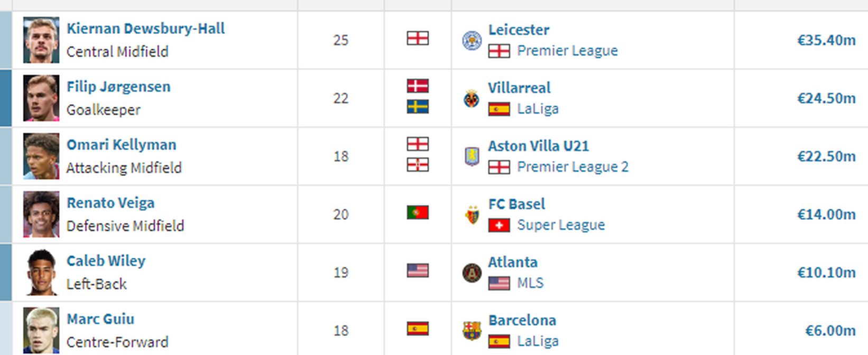Click the Barcelona club crest icon
868x355 pixels.
(x=472, y=331)
